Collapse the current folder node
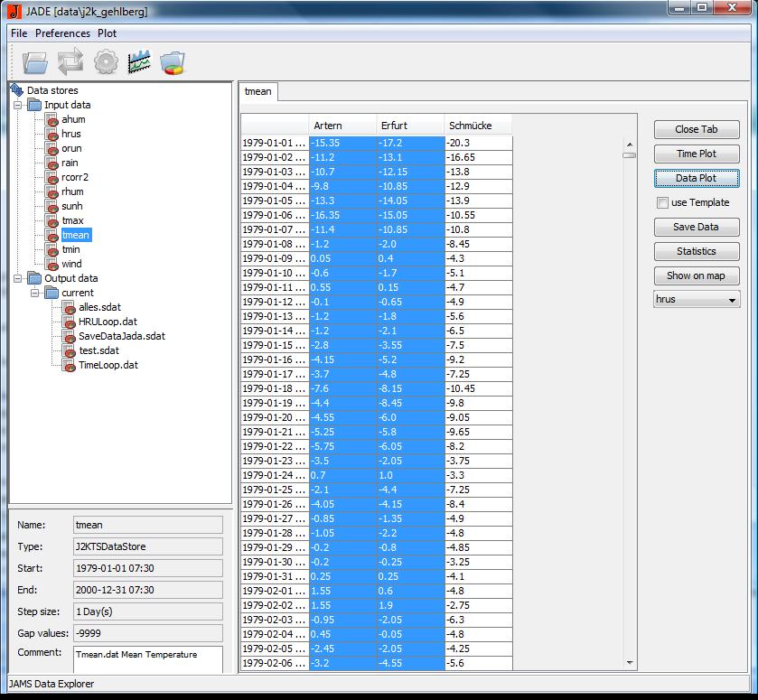 pyautogui.click(x=34, y=293)
